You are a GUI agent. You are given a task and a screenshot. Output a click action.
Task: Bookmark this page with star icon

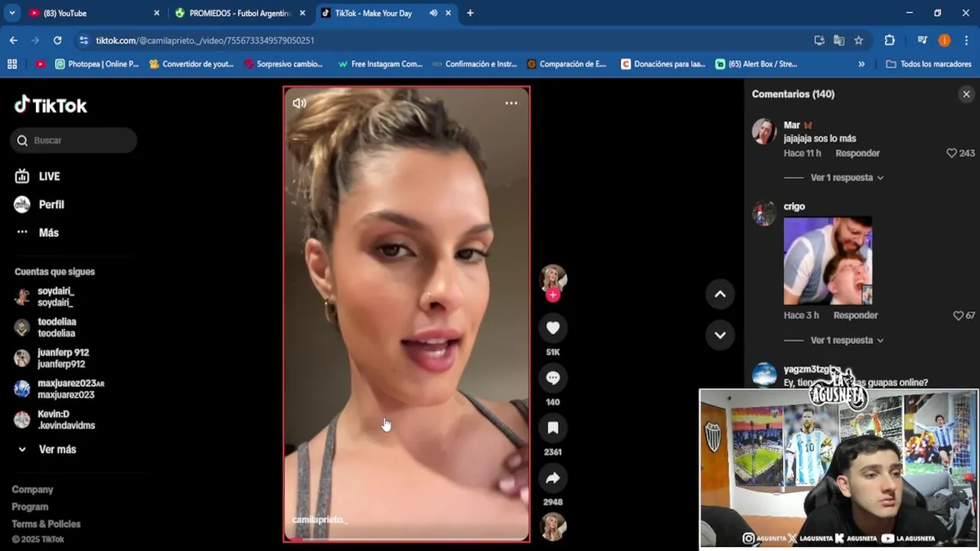(859, 40)
